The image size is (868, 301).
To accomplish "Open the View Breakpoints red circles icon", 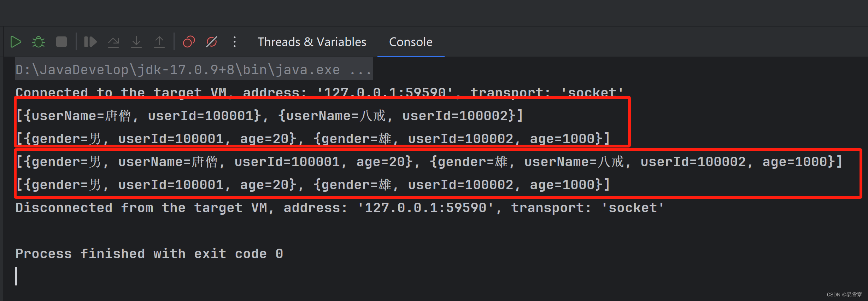I will [189, 42].
